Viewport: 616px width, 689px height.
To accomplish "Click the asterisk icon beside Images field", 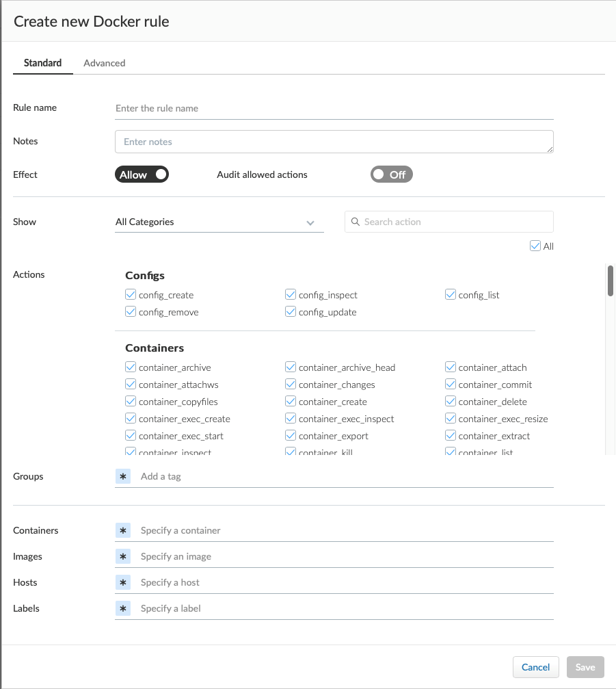I will point(123,556).
